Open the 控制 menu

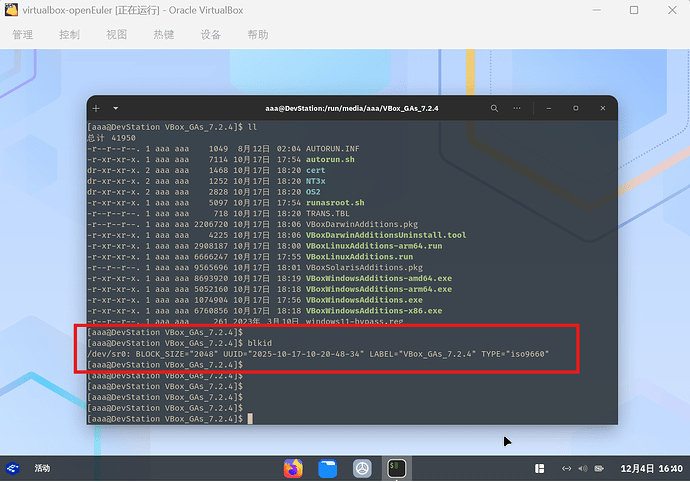(x=69, y=35)
